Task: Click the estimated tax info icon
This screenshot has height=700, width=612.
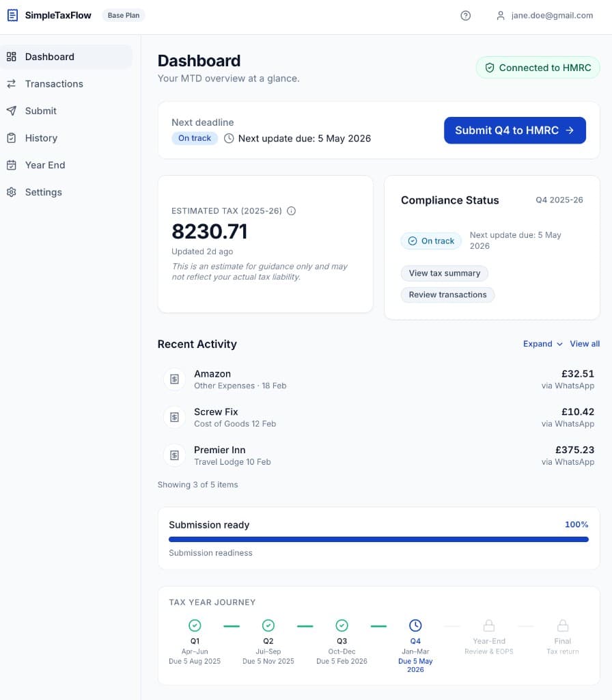Action: 292,211
